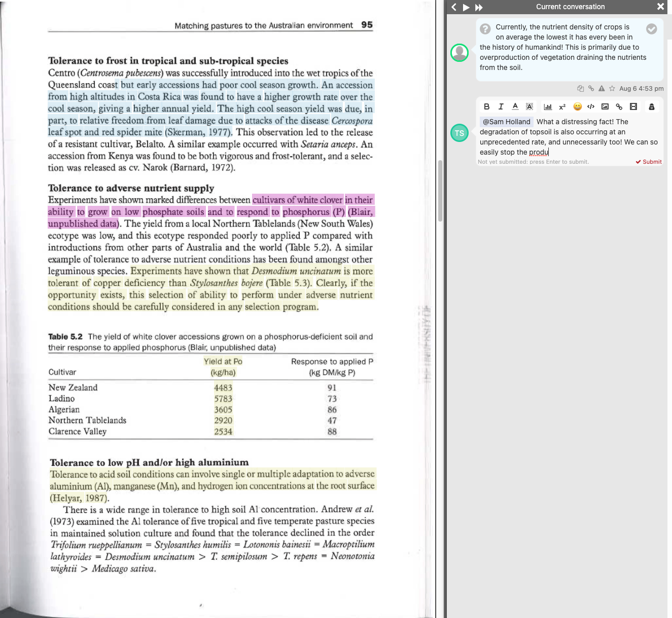
Task: Flag the comment with the warning icon
Action: 602,88
